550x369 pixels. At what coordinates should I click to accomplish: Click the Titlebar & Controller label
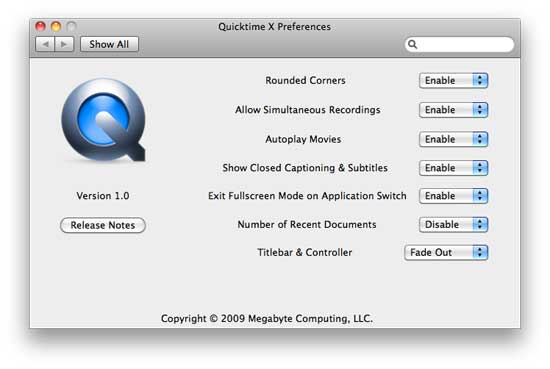coord(304,253)
